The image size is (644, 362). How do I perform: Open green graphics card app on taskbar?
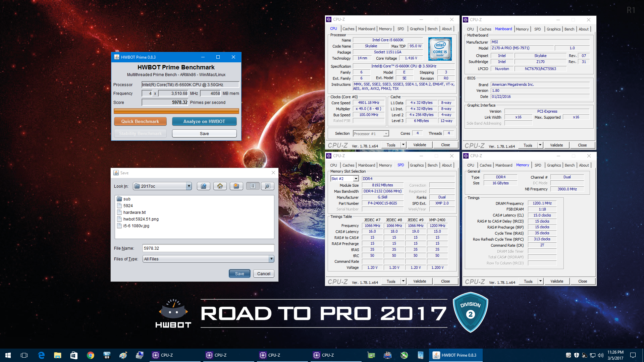tap(371, 355)
